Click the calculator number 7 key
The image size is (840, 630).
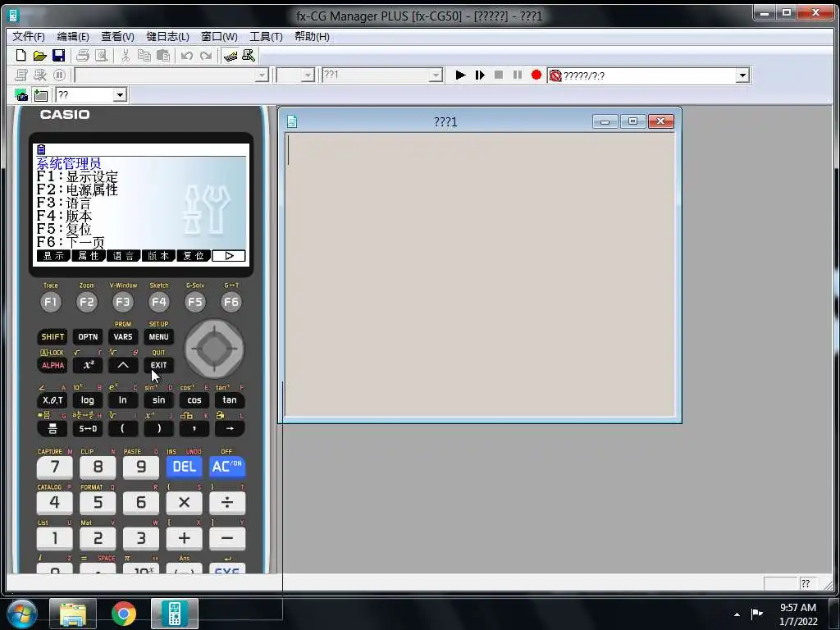55,467
